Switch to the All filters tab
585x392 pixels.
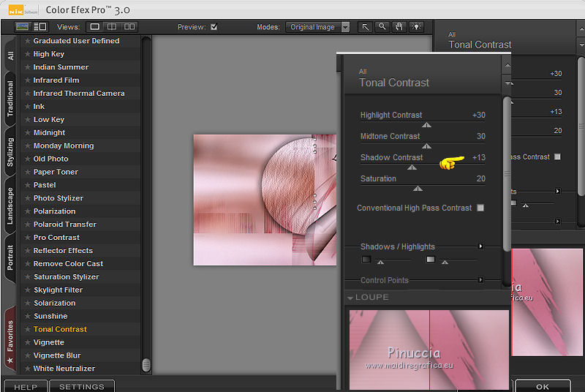(10, 55)
